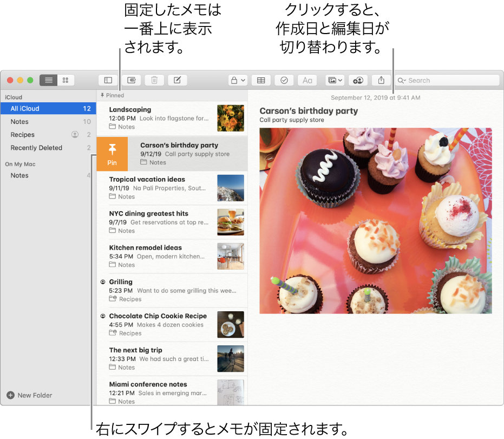Open Kitchen remodel ideas note
The image size is (504, 439).
(172, 256)
